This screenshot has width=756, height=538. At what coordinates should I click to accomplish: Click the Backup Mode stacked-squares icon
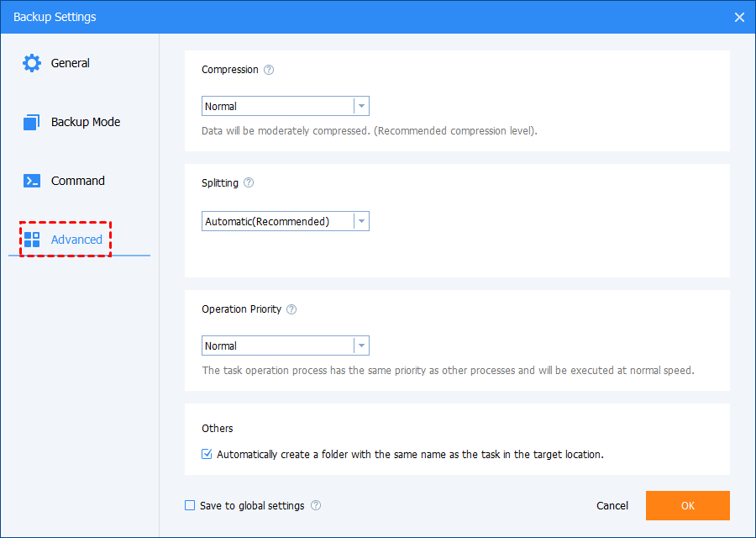(x=32, y=122)
